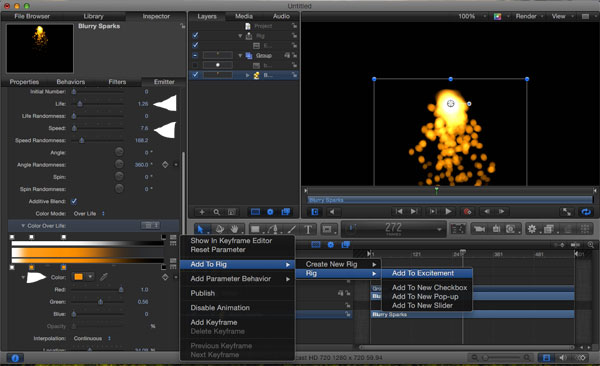
Task: Open the Render menu in canvas
Action: 529,16
